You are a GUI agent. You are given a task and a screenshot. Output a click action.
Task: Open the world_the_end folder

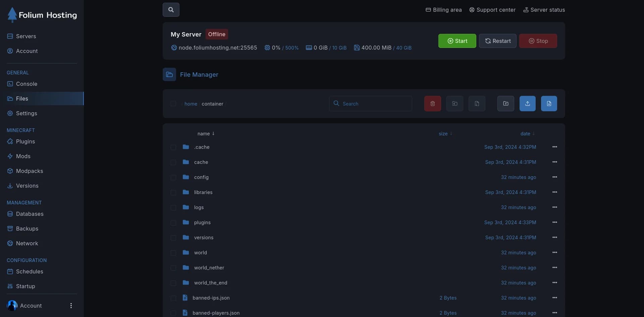[210, 283]
